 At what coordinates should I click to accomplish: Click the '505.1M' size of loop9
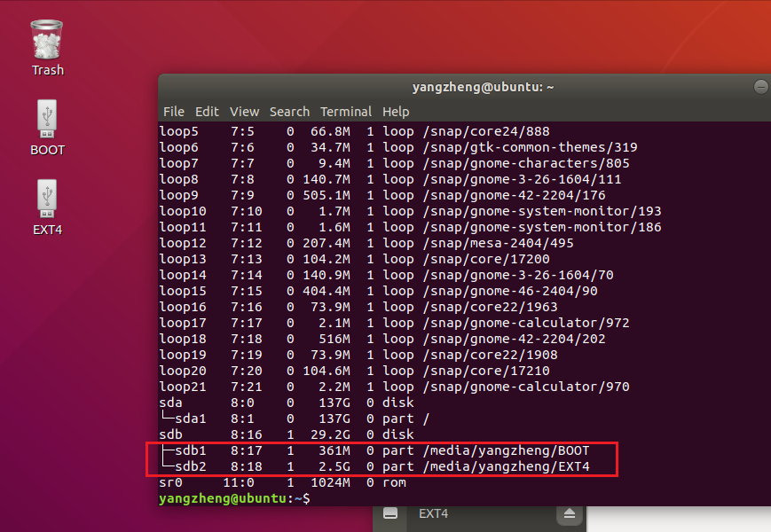click(x=326, y=195)
